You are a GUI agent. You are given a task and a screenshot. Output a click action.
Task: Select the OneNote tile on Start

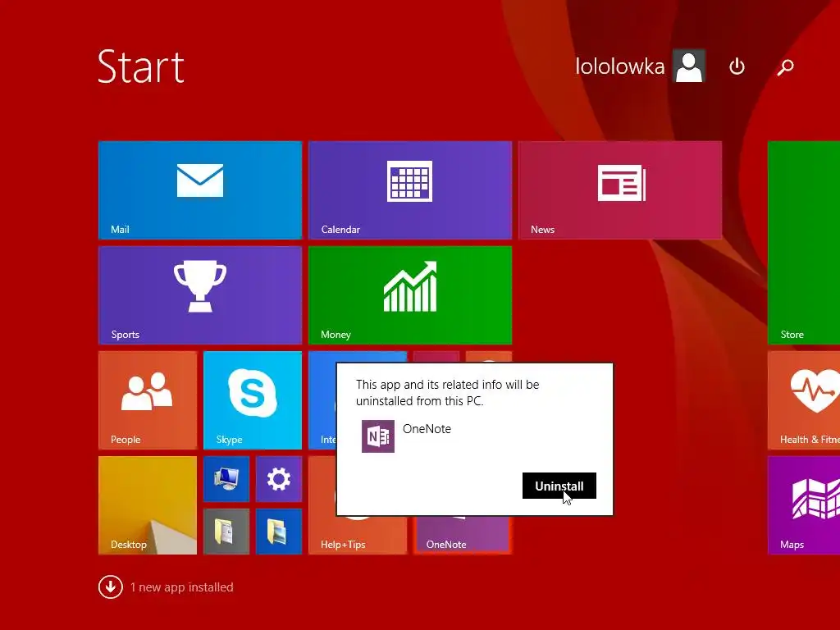[x=463, y=535]
